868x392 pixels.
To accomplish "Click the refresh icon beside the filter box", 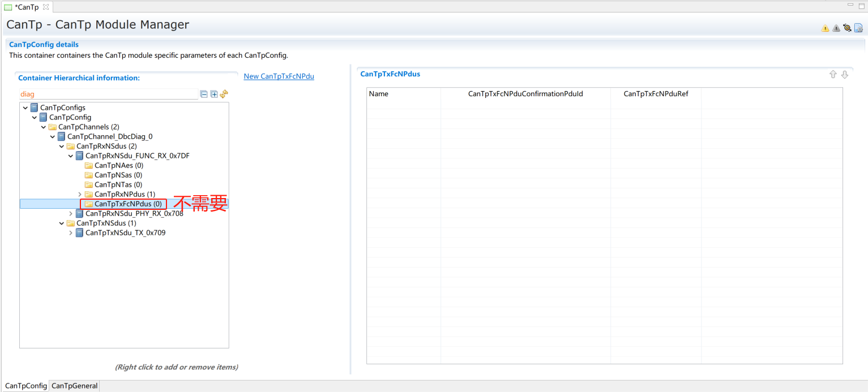I will point(224,94).
